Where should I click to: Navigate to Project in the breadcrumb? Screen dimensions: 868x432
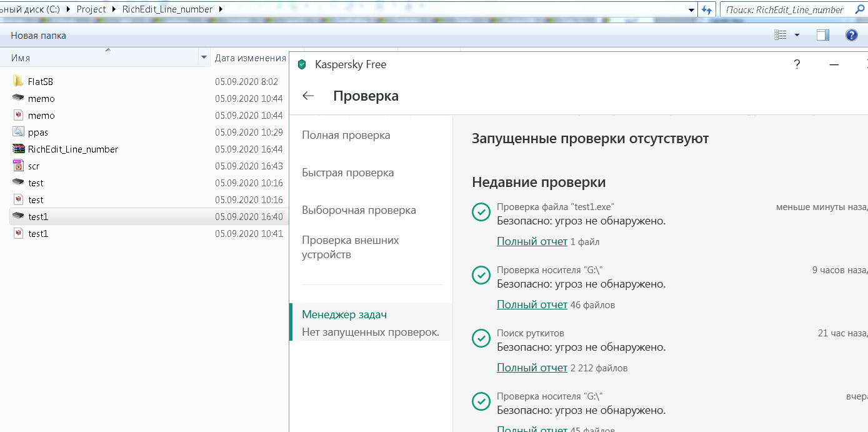click(x=91, y=9)
